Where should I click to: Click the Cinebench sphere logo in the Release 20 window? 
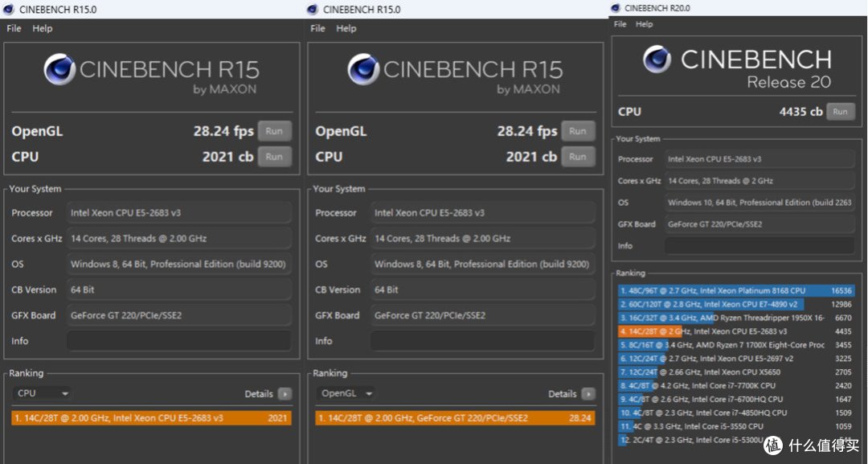point(657,59)
